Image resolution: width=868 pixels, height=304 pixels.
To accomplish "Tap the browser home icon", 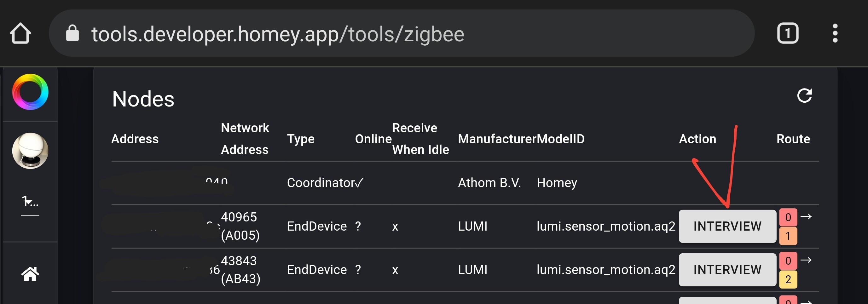I will 20,33.
